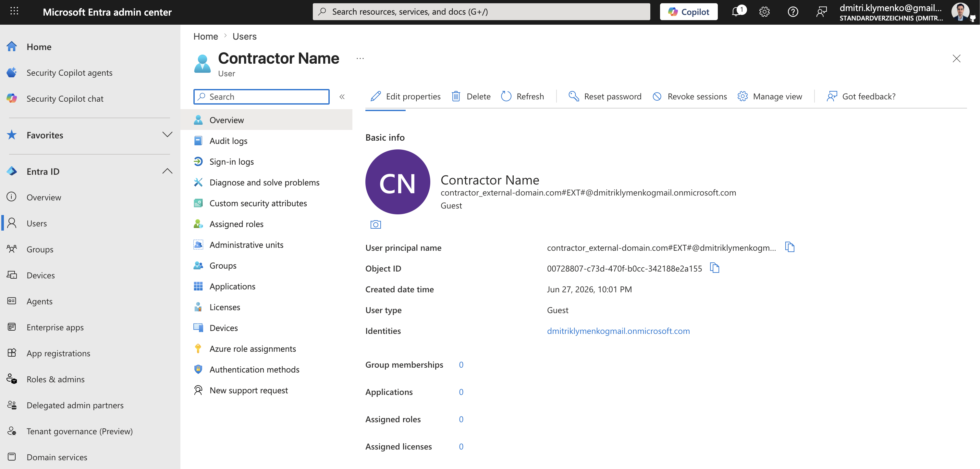Click the camera icon to change photo
Screen dimensions: 980x469
(x=375, y=225)
